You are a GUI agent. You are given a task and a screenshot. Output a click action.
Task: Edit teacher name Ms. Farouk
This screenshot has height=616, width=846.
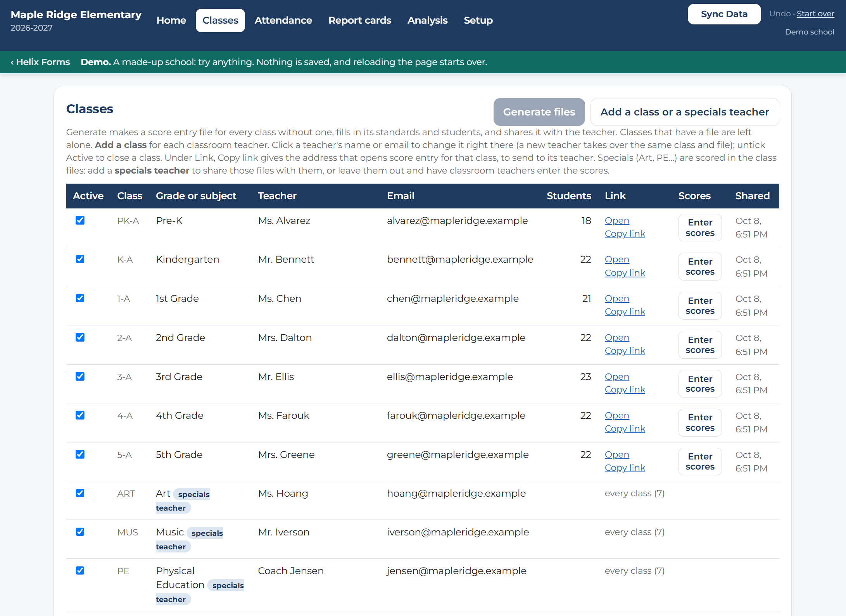point(284,416)
